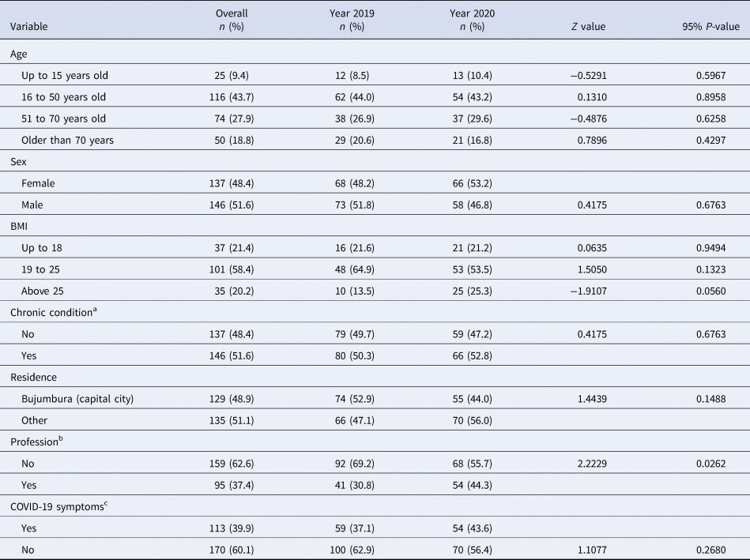Select the 100 (62.9) Year 2019 cell

[347, 547]
